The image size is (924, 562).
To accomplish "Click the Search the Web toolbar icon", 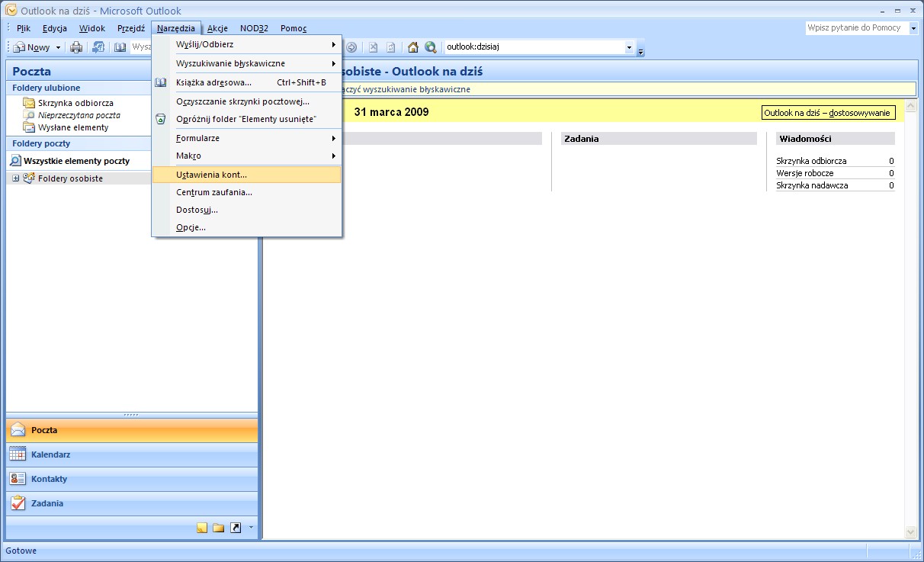I will (431, 47).
